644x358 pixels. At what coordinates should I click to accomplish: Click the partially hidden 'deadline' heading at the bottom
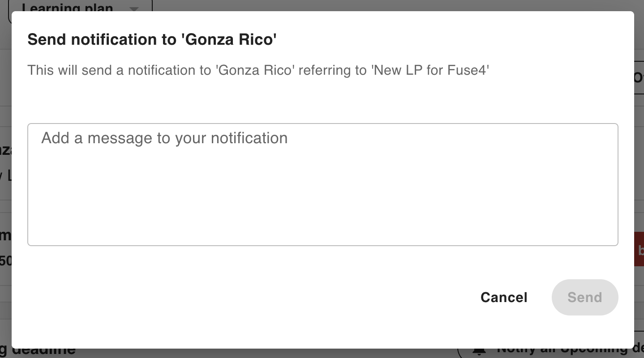tap(43, 352)
